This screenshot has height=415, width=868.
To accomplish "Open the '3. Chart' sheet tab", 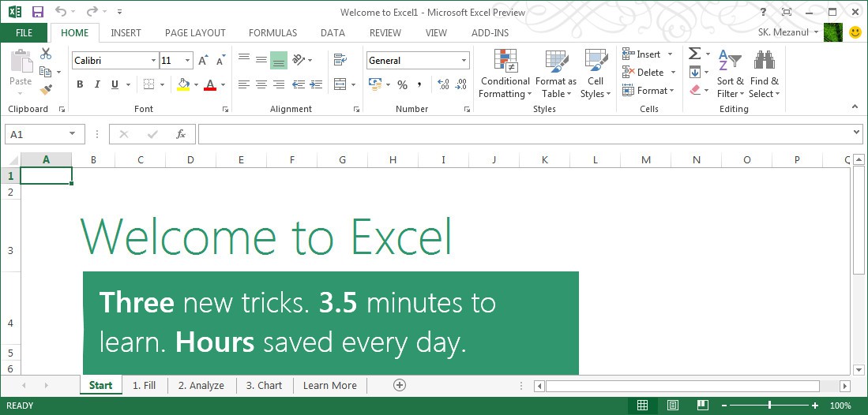I will coord(264,386).
